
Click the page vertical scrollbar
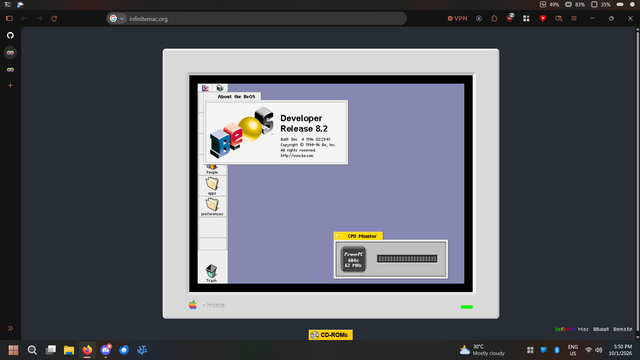[637, 184]
